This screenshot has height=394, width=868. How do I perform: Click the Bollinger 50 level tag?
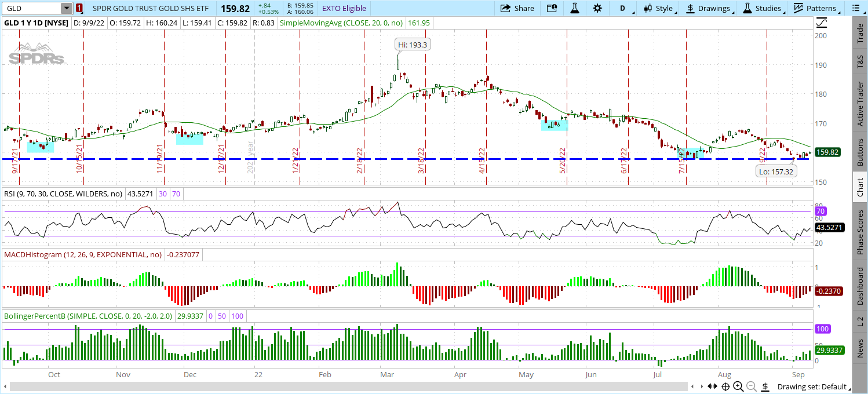pyautogui.click(x=223, y=316)
